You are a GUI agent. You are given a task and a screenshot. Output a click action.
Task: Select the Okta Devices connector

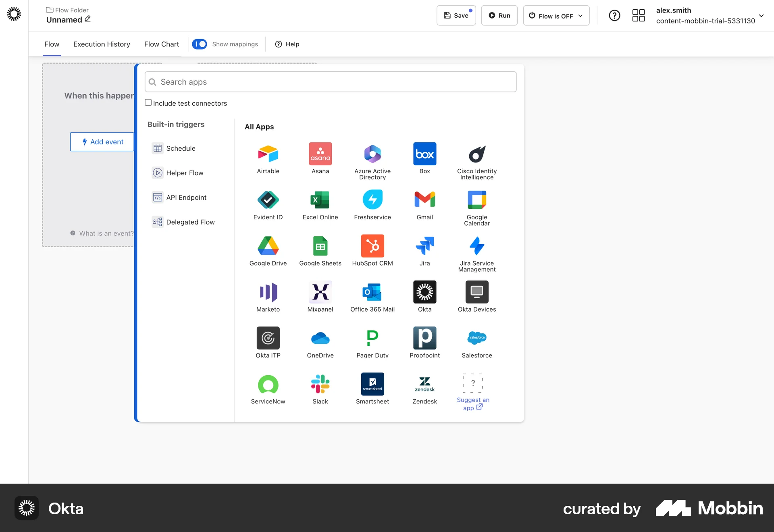(476, 297)
